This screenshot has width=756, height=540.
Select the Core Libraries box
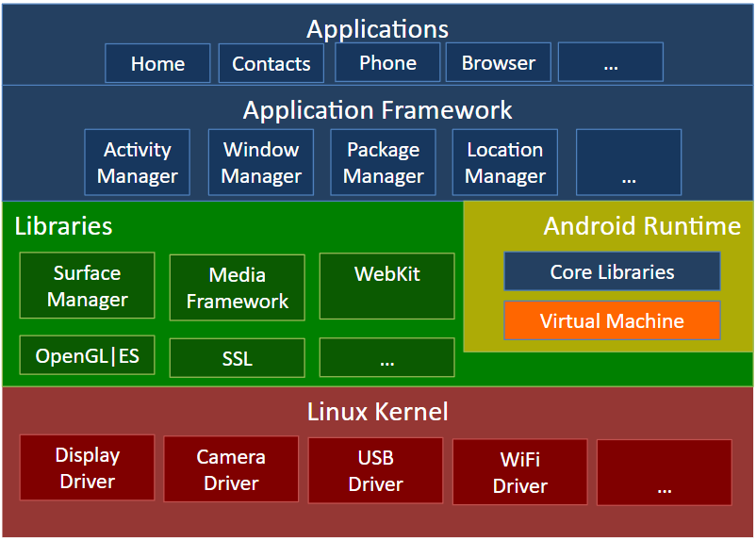[613, 271]
